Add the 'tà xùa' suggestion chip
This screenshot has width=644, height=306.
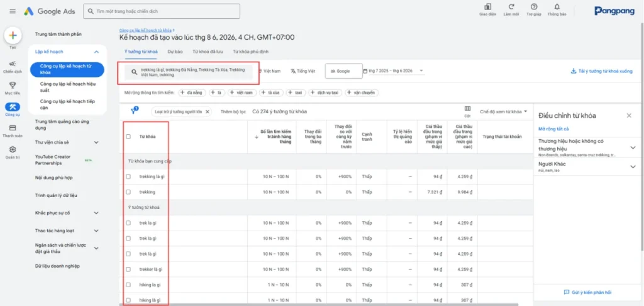point(271,93)
